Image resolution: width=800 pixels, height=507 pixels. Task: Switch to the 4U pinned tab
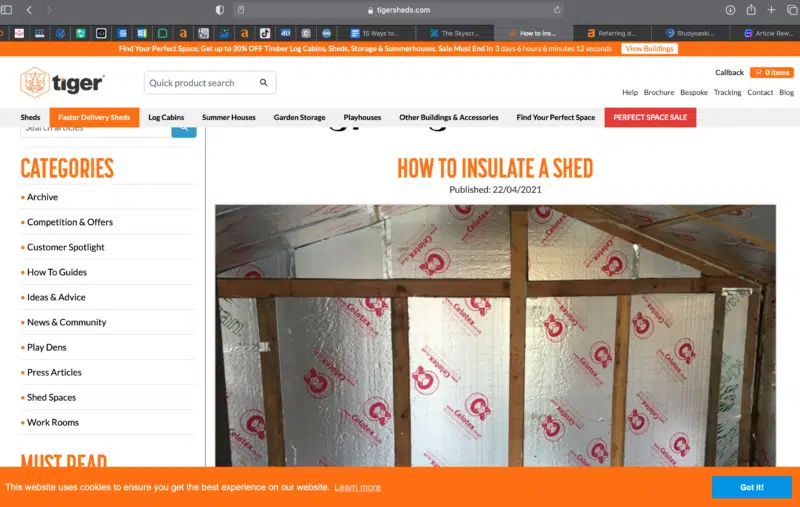285,33
